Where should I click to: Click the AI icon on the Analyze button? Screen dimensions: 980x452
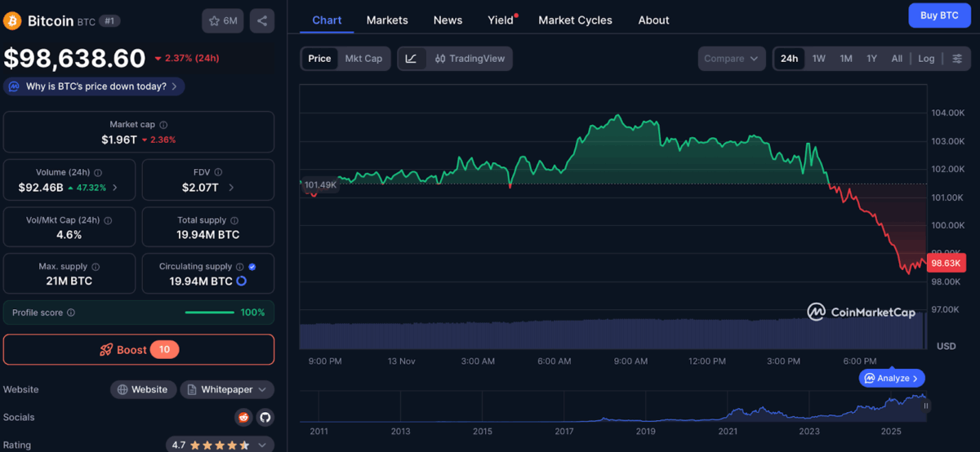pos(870,379)
